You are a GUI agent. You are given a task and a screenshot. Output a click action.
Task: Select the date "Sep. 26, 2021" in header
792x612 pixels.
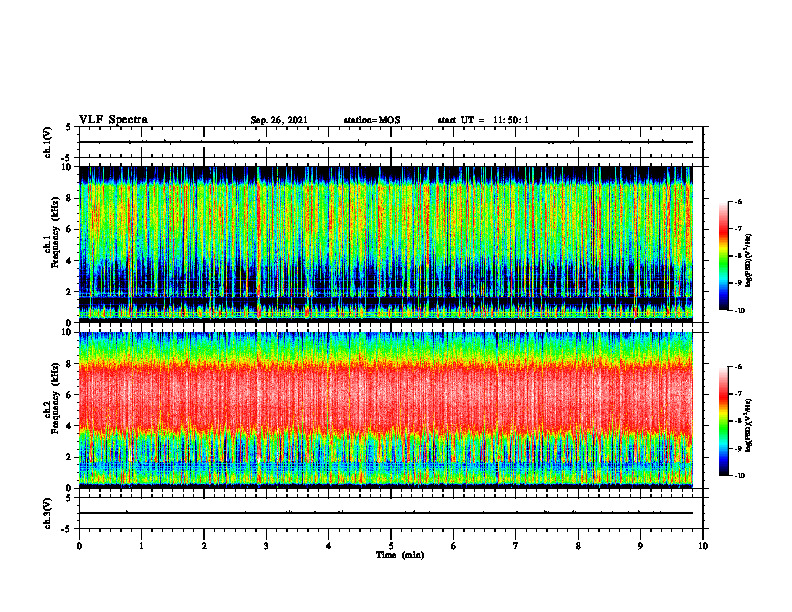[279, 120]
